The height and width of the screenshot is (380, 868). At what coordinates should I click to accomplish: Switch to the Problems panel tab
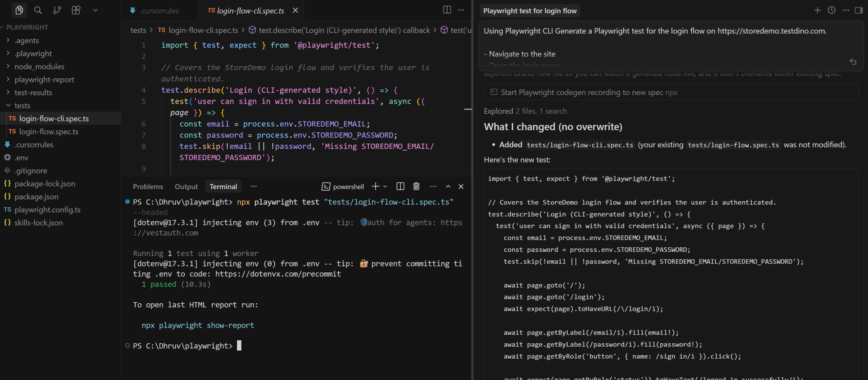click(x=148, y=187)
